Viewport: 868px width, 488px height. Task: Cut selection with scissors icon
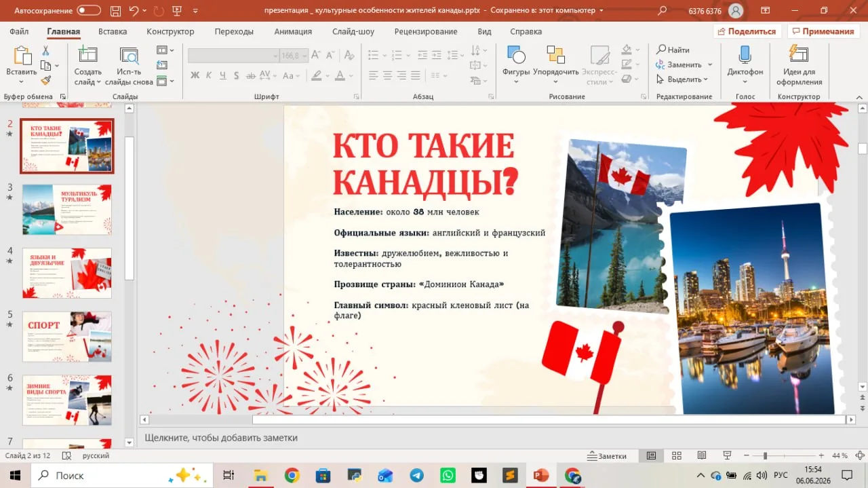45,51
